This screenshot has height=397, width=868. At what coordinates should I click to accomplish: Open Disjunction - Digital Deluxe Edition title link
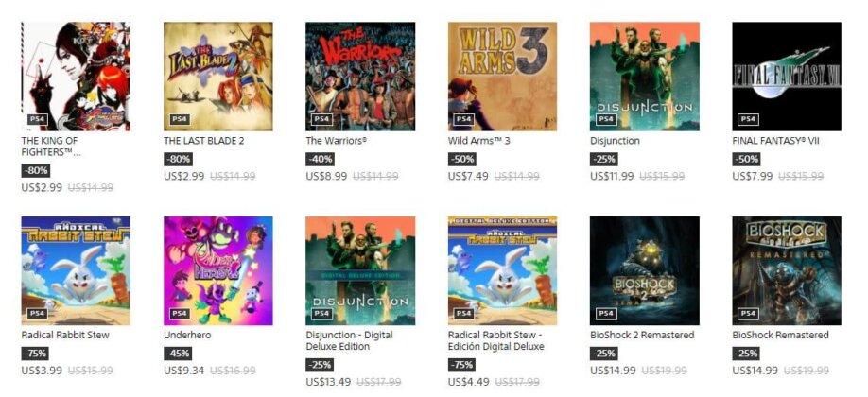349,340
